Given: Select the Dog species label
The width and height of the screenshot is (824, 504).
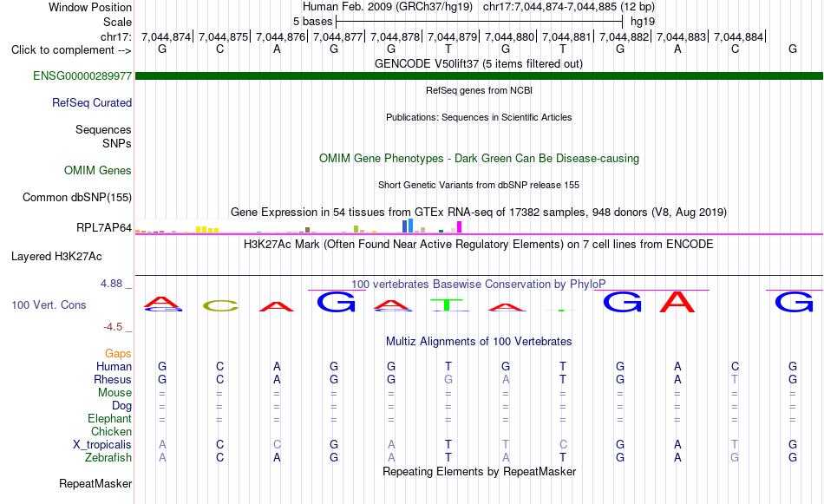Looking at the screenshot, I should [121, 406].
